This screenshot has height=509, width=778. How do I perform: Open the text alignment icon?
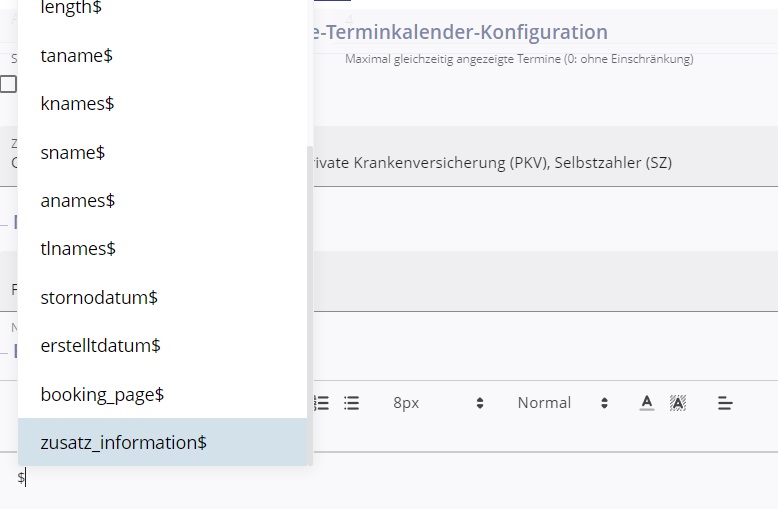(x=725, y=402)
